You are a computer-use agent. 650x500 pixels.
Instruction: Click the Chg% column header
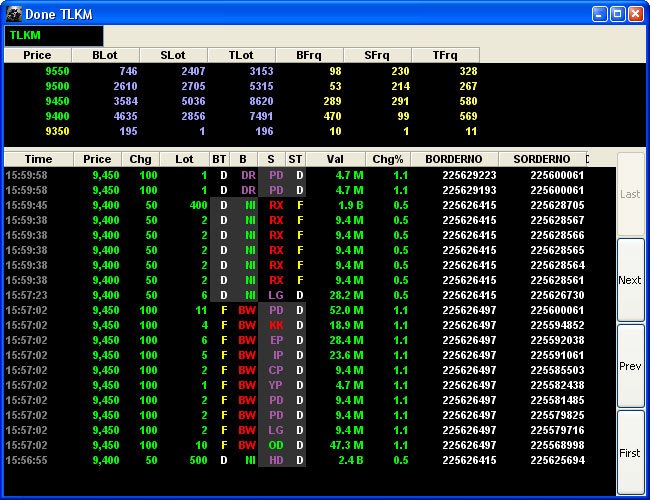pos(388,159)
